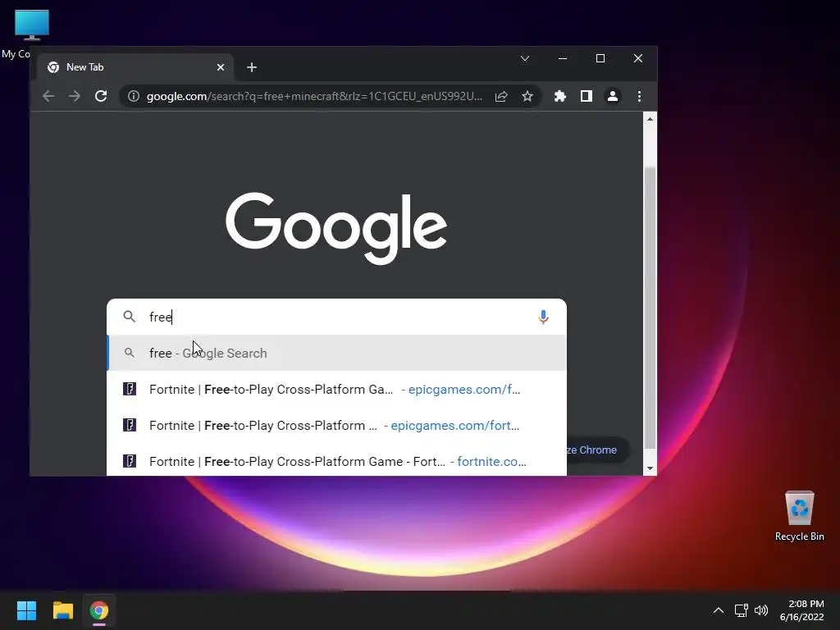Minimize the Chrome window

[563, 58]
